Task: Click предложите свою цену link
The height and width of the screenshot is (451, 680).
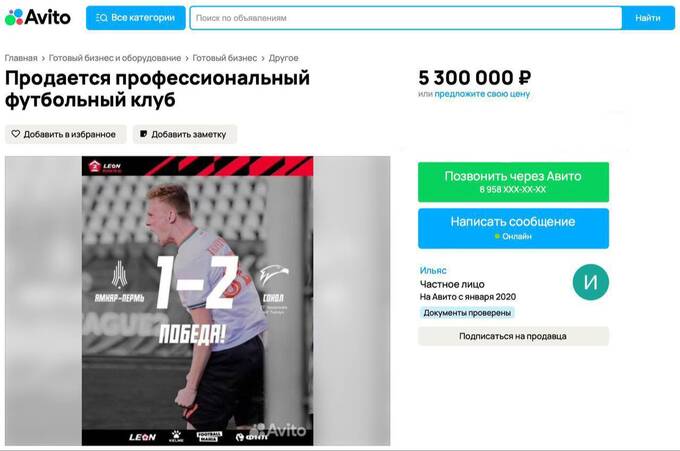Action: click(482, 94)
